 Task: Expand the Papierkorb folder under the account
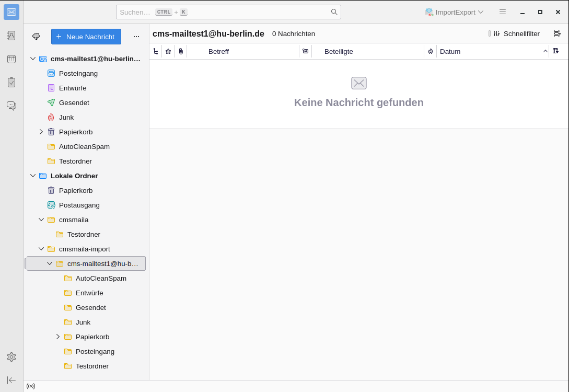41,132
